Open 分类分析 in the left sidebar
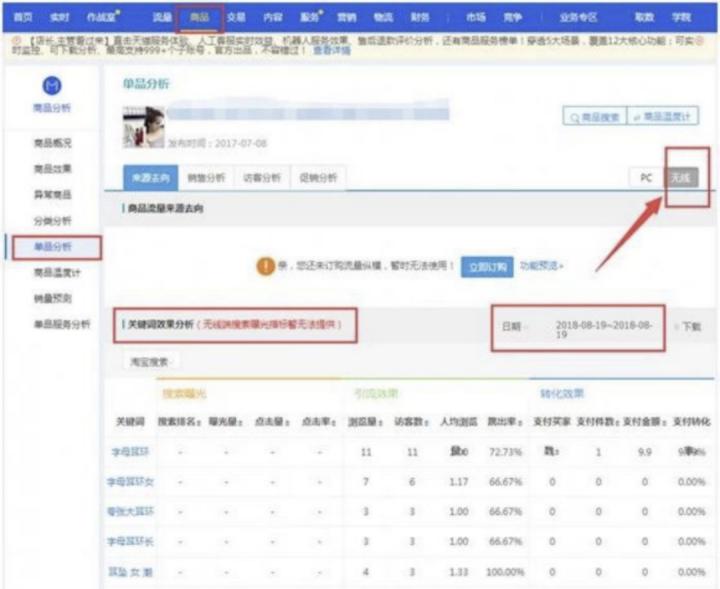 (53, 221)
